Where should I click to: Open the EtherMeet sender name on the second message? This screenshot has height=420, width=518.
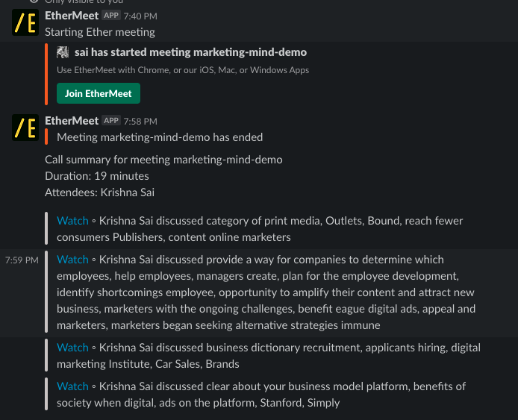point(72,120)
